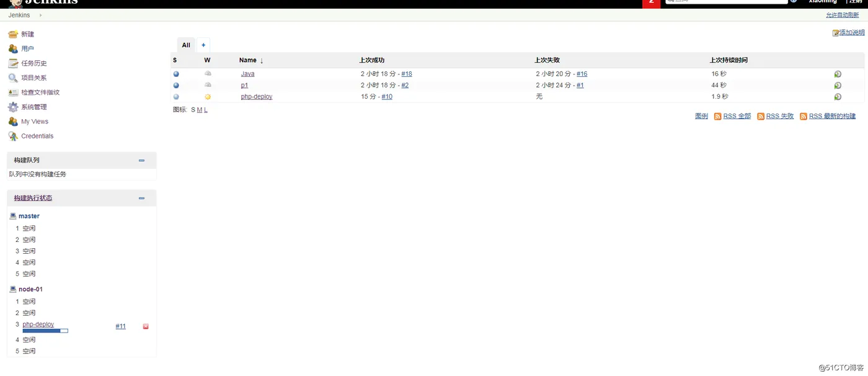The width and height of the screenshot is (868, 376).
Task: Click the blue status ball for Java
Action: tap(176, 74)
